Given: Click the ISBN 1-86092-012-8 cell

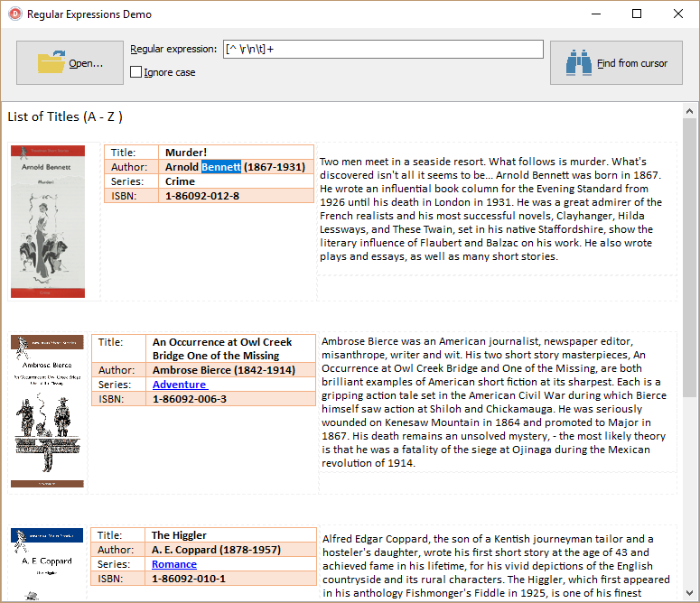Looking at the screenshot, I should click(202, 196).
